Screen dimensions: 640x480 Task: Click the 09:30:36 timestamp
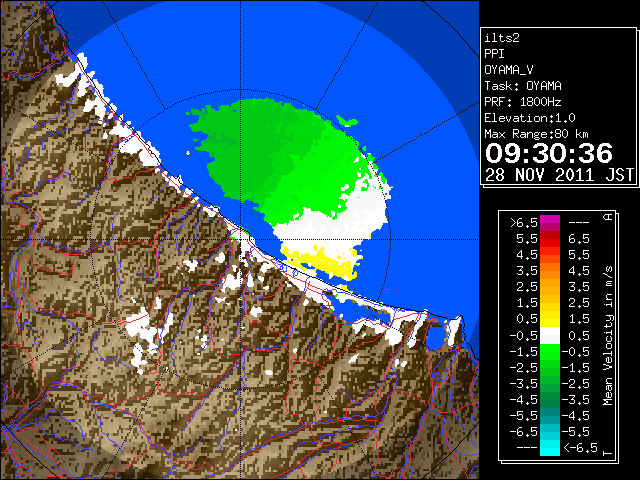tap(549, 153)
